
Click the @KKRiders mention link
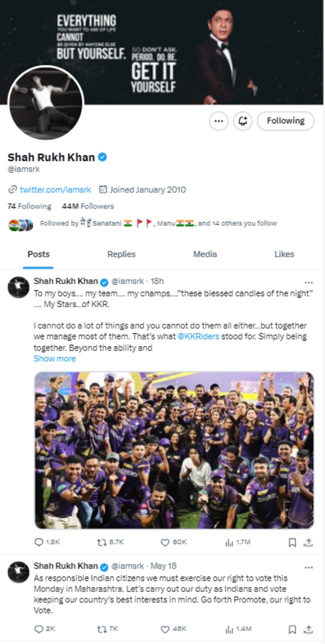tap(198, 336)
